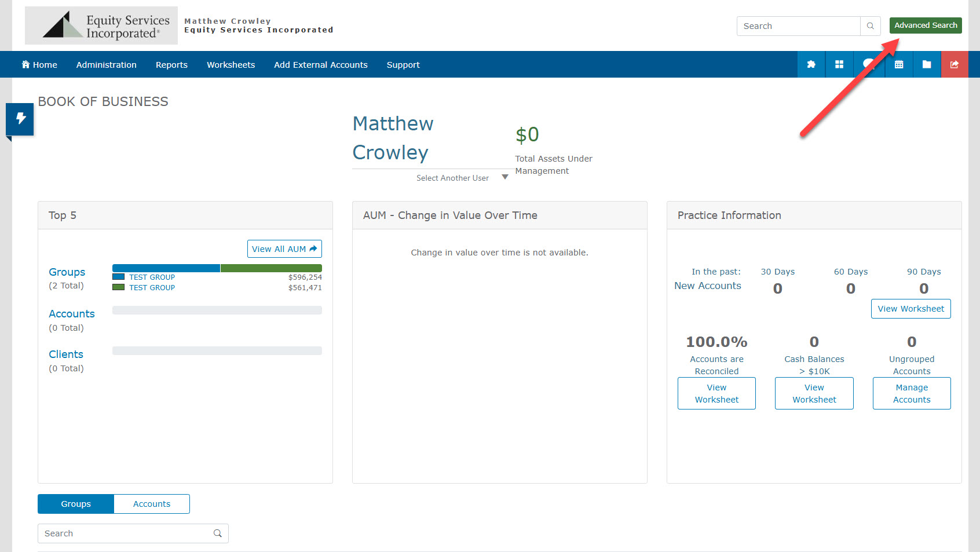Click View All AUM button

[284, 249]
